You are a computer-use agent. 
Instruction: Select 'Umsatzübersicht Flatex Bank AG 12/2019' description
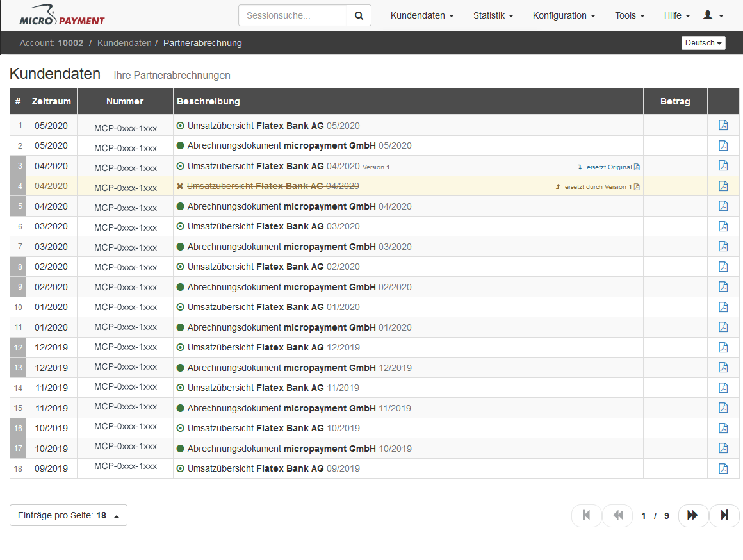click(x=274, y=347)
